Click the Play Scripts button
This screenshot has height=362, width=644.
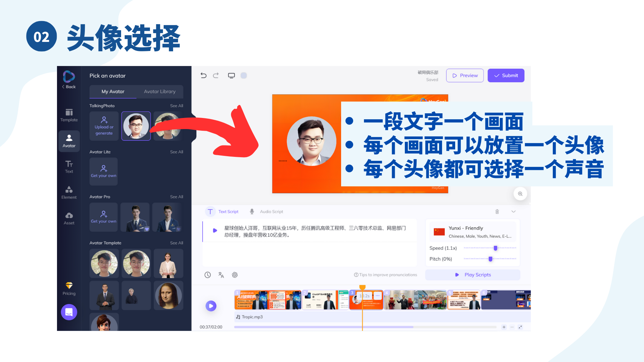pos(473,275)
